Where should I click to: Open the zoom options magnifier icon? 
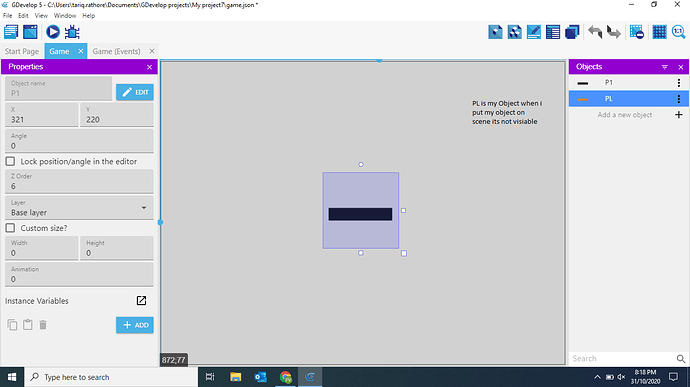[679, 32]
